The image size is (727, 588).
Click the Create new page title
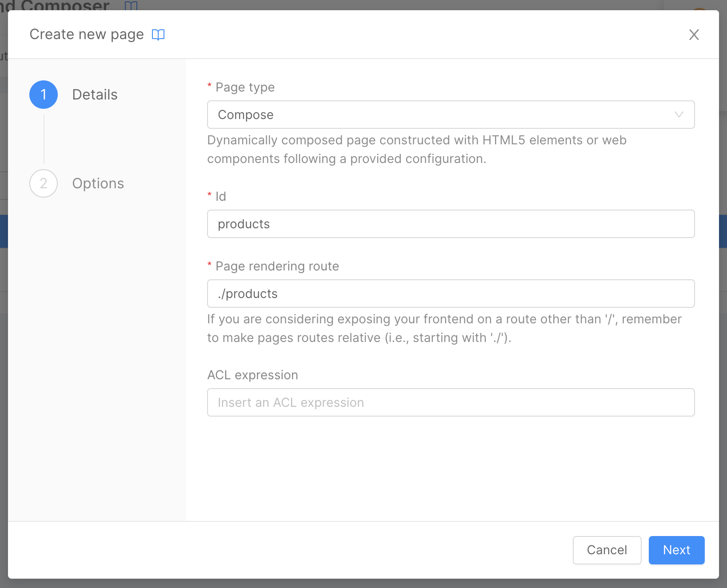click(86, 34)
